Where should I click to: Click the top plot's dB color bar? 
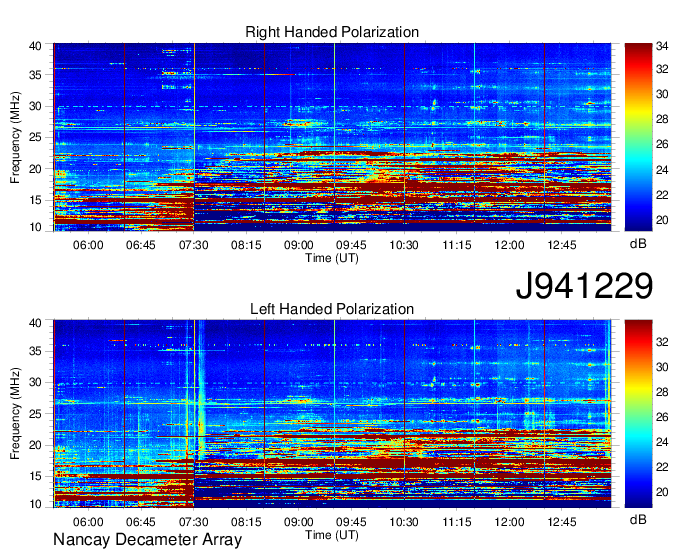(x=638, y=137)
